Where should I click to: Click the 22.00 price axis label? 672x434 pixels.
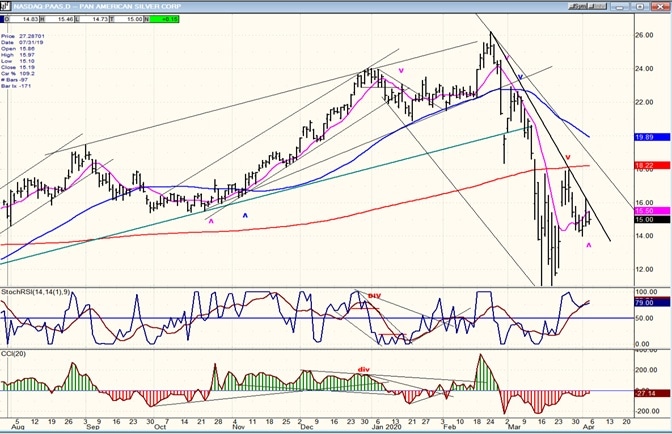point(644,102)
